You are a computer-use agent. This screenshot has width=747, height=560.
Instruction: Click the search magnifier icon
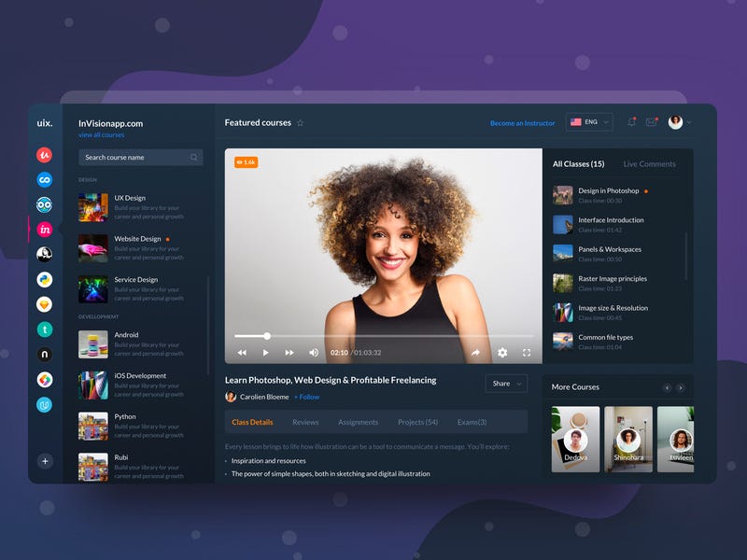tap(193, 157)
